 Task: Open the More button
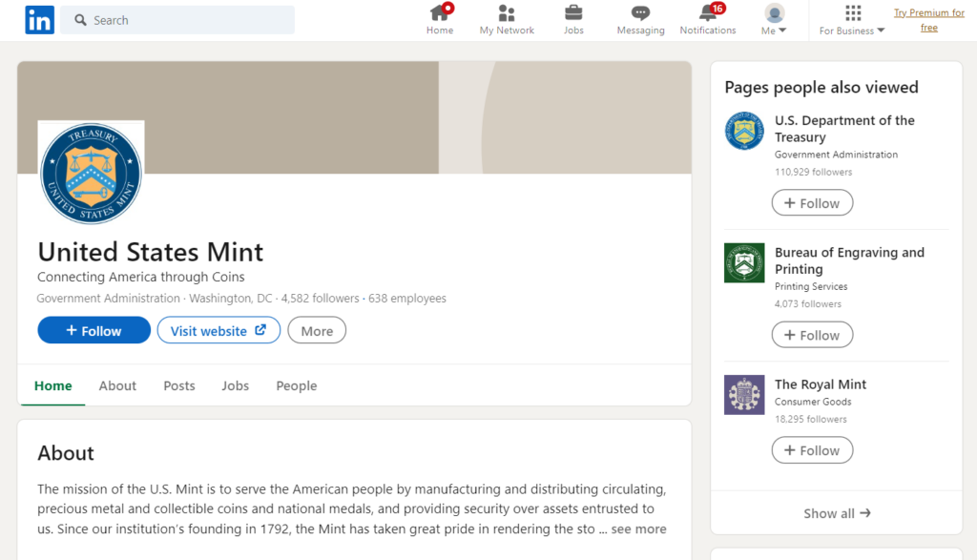click(317, 330)
